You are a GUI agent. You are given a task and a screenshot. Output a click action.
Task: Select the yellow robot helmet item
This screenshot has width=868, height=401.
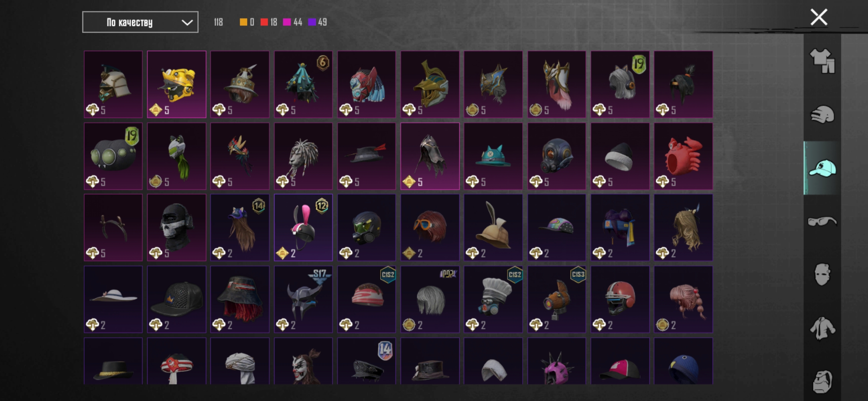177,84
